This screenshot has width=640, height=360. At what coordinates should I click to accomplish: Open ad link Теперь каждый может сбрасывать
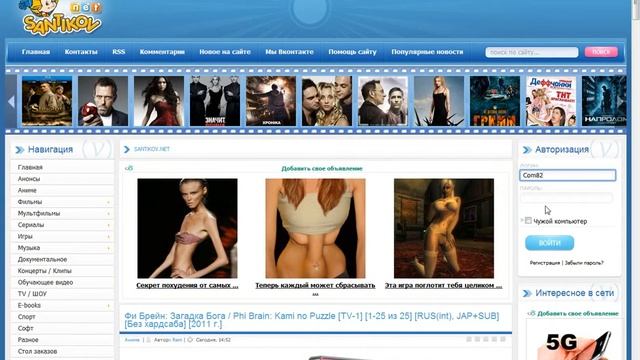(x=315, y=285)
